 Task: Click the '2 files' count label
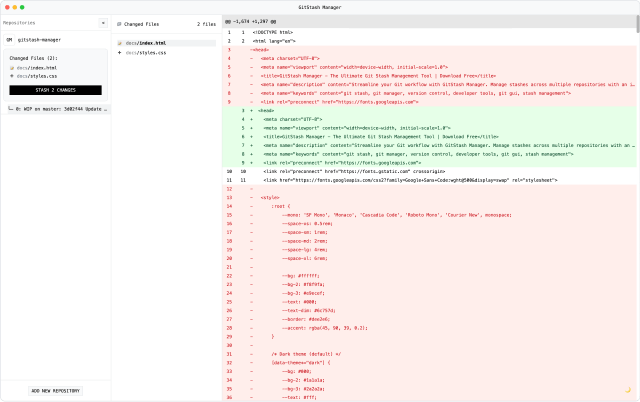[206, 24]
